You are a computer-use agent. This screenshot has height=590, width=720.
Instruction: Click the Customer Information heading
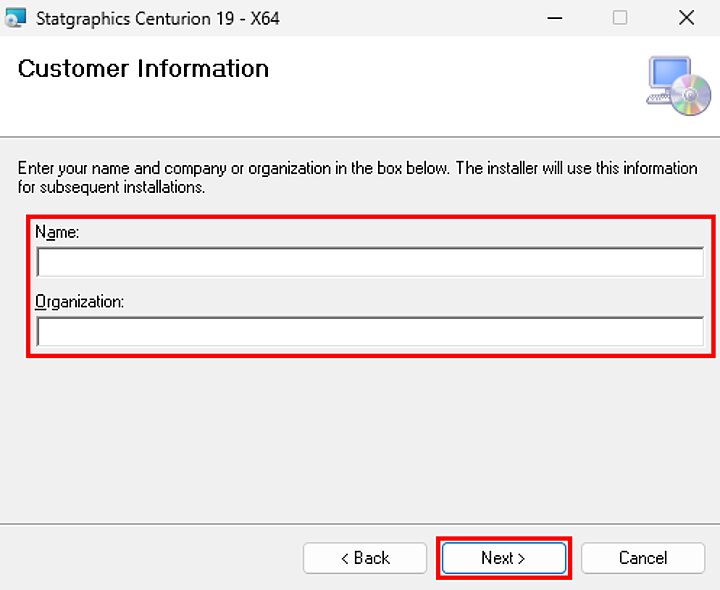pyautogui.click(x=143, y=69)
